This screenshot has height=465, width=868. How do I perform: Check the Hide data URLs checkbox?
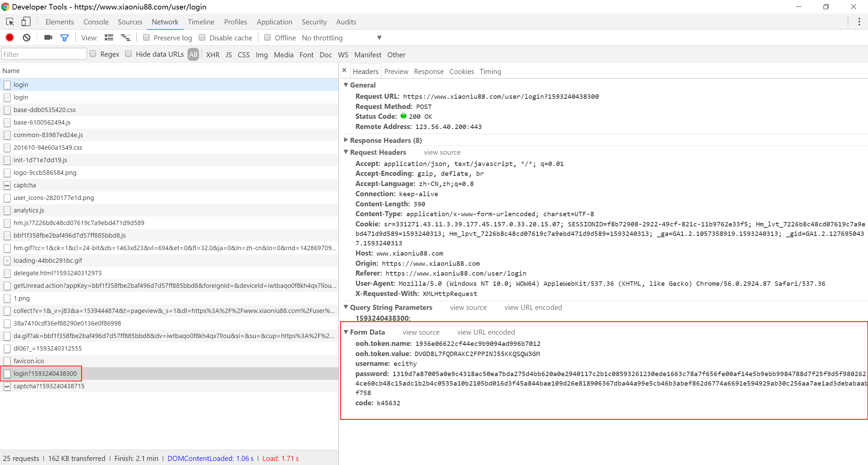(x=129, y=54)
